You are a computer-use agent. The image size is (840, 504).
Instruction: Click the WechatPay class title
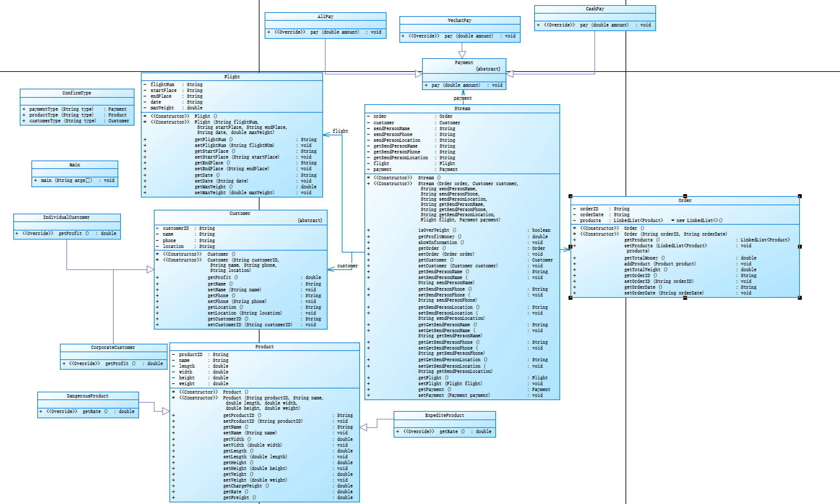(459, 20)
